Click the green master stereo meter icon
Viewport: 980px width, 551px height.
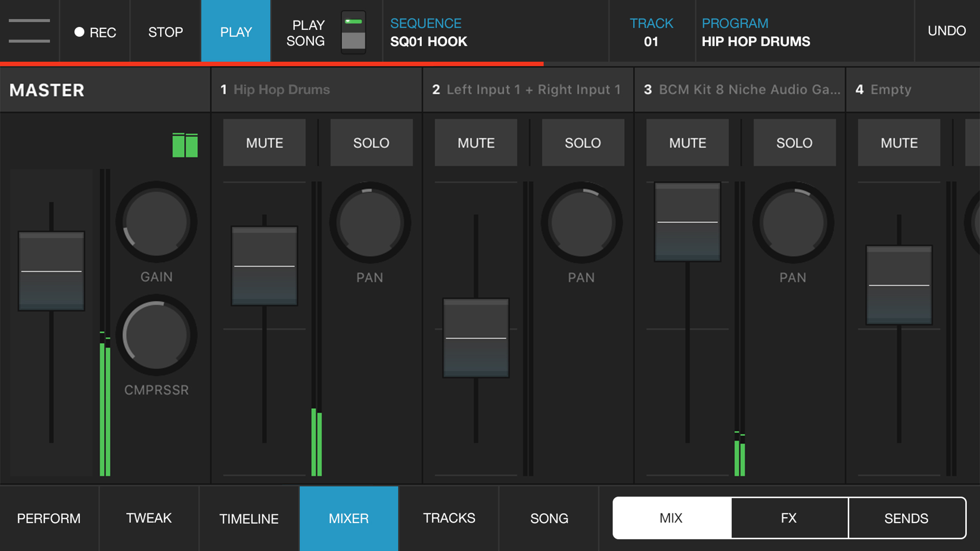(x=185, y=145)
